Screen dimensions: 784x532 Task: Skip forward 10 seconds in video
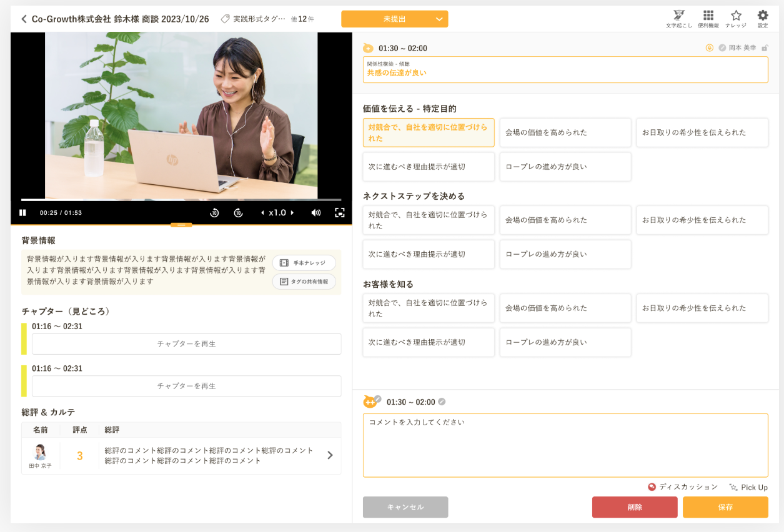pyautogui.click(x=238, y=213)
